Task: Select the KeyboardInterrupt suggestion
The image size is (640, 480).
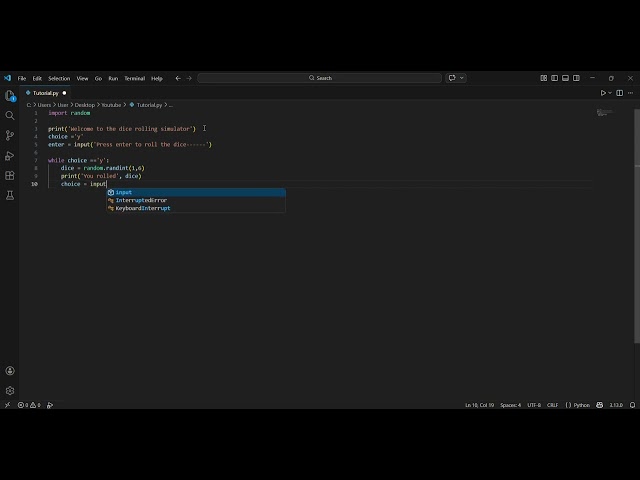Action: (196, 208)
